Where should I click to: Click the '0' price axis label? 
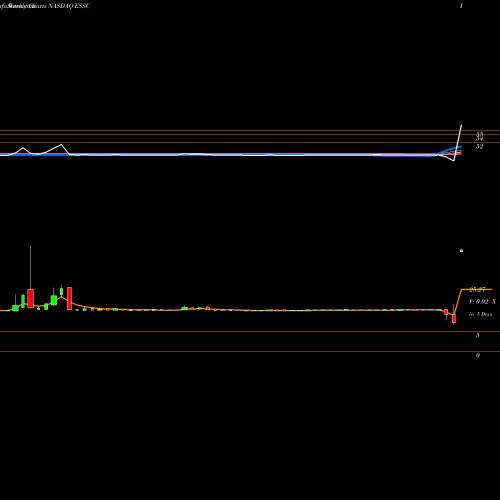(x=478, y=355)
